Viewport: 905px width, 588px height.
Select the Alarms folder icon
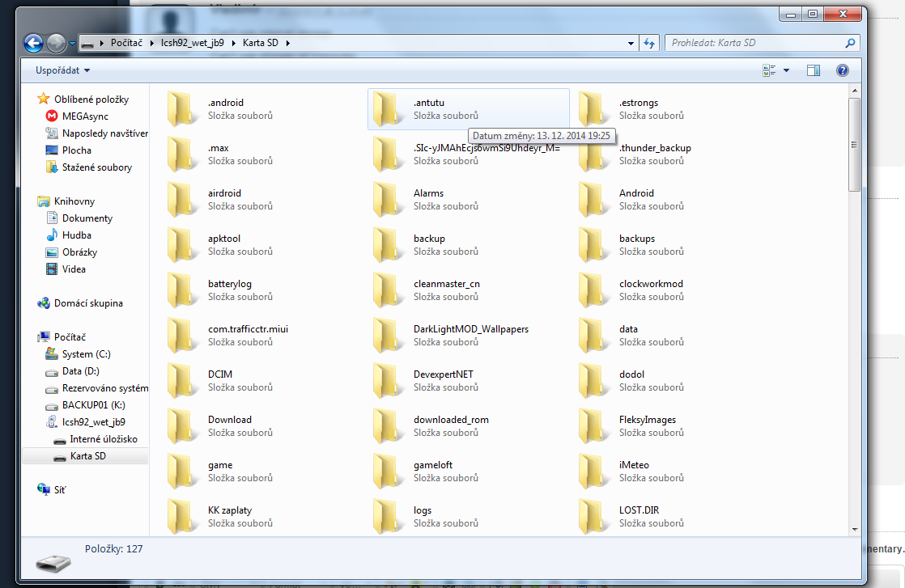click(388, 200)
